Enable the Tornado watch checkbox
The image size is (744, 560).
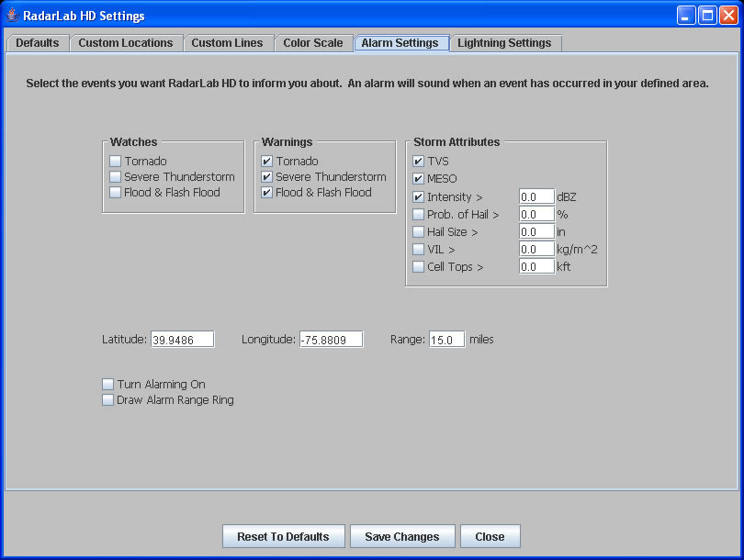point(116,162)
